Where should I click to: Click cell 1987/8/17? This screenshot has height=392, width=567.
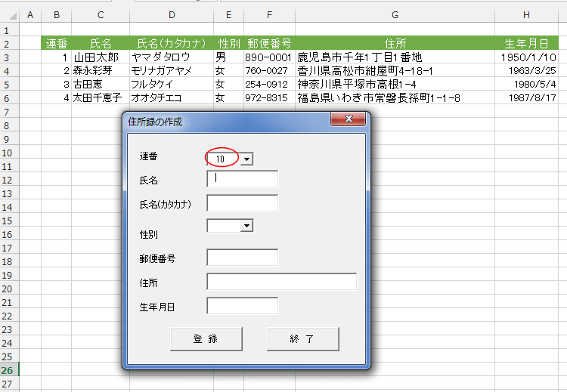point(526,97)
